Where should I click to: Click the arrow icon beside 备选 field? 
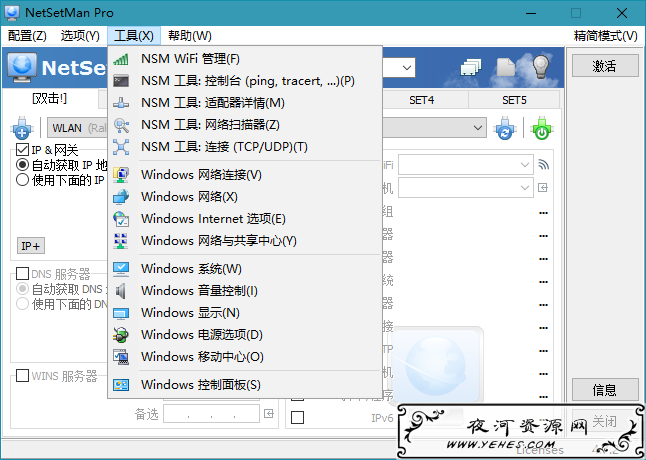269,413
